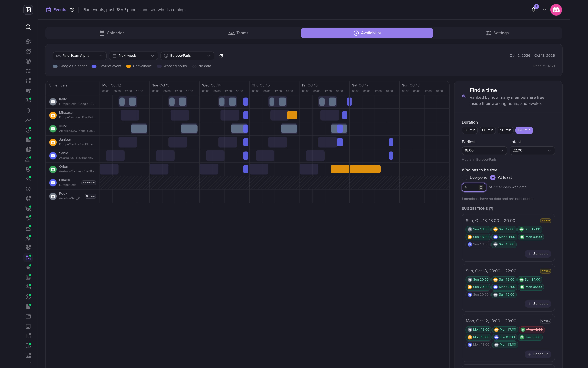Choose 30 min duration
Image resolution: width=588 pixels, height=368 pixels.
[x=470, y=130]
